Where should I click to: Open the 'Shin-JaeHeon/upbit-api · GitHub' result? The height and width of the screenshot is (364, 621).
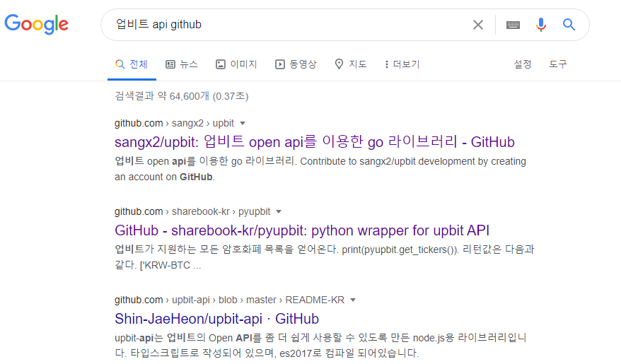click(x=216, y=319)
